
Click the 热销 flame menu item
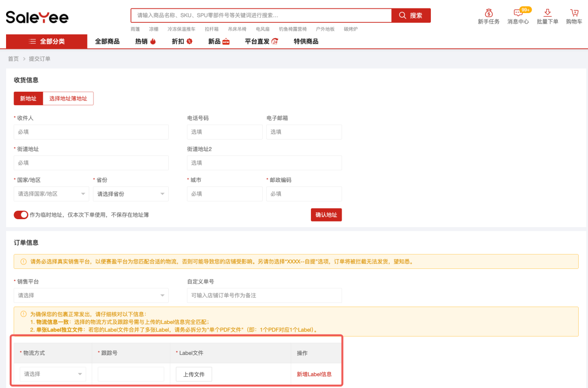click(145, 41)
